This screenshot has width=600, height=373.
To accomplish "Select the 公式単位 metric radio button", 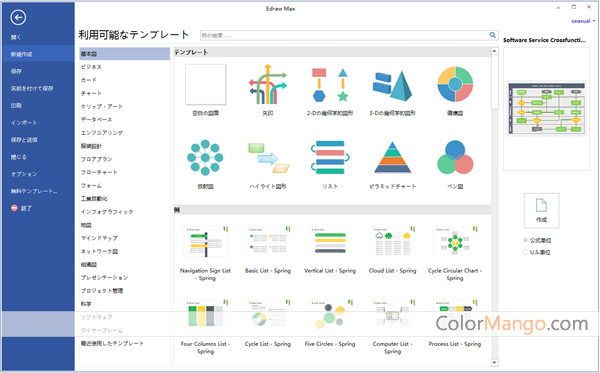I will [x=525, y=241].
